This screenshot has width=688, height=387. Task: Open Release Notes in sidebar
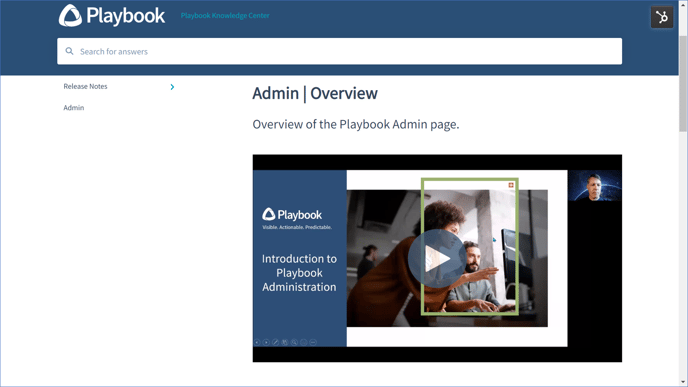pos(85,86)
